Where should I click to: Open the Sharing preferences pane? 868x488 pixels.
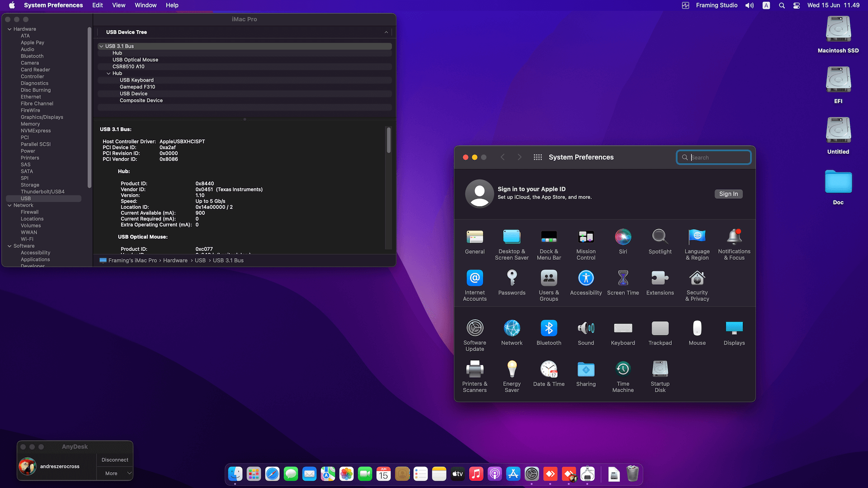[586, 369]
